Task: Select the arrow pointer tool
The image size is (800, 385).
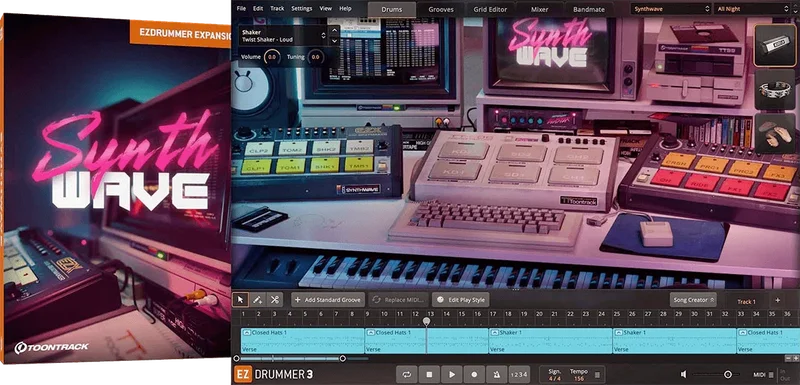Action: coord(241,300)
